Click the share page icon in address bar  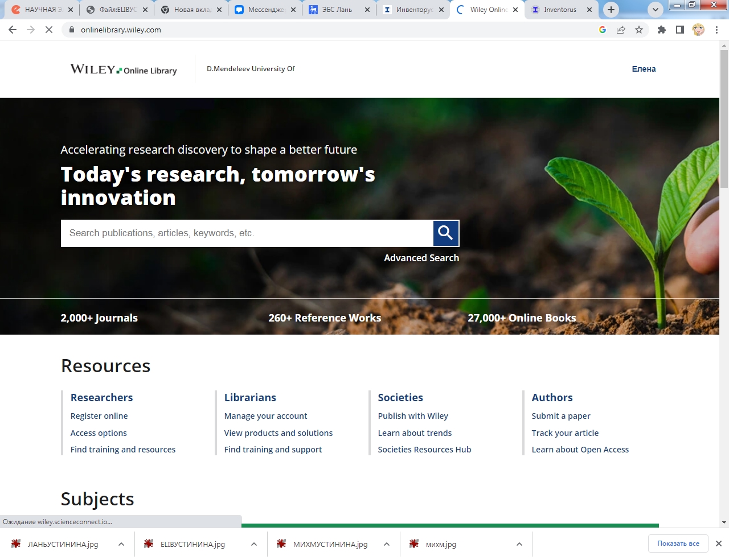[x=621, y=30]
